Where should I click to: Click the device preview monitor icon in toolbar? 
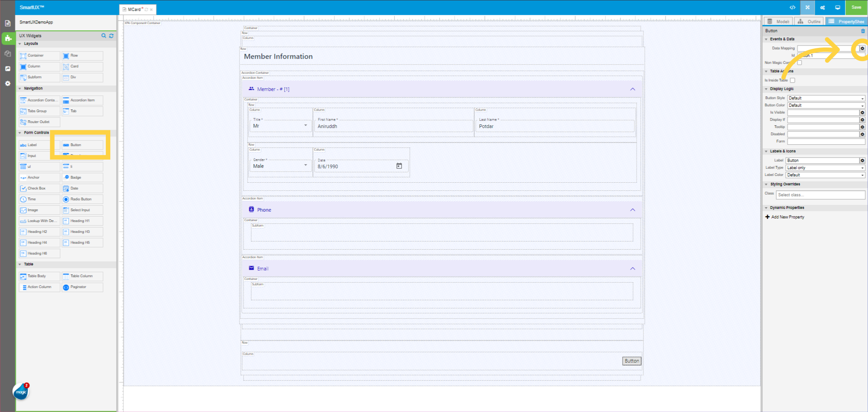(x=839, y=7)
